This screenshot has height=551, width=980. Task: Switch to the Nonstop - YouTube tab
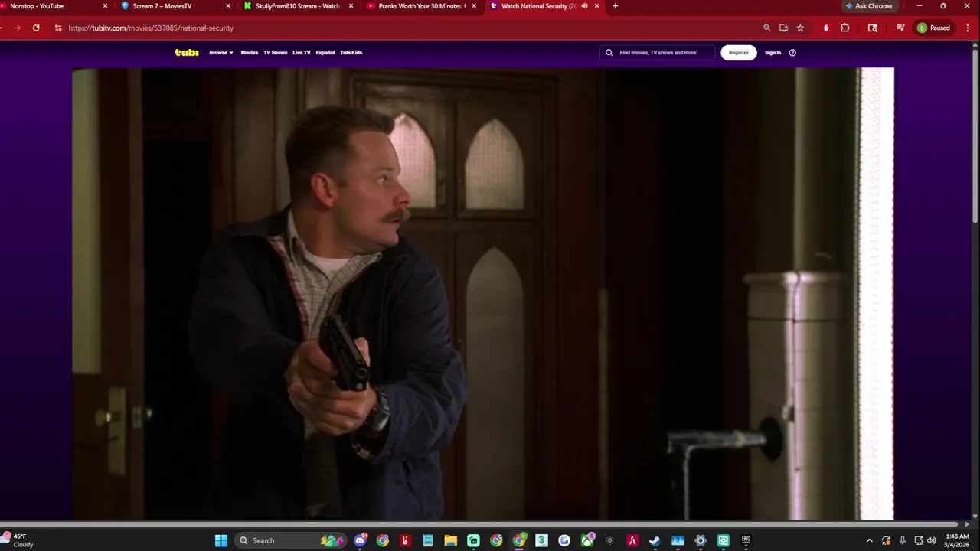point(54,6)
